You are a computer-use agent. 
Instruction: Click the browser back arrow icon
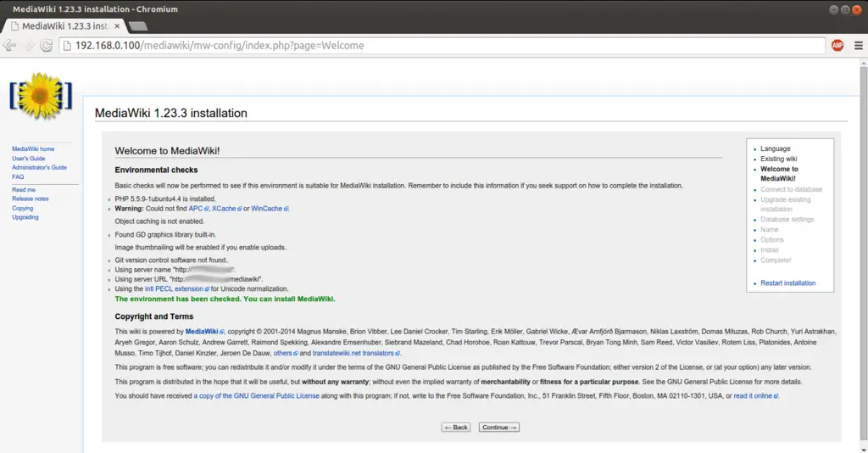tap(9, 46)
